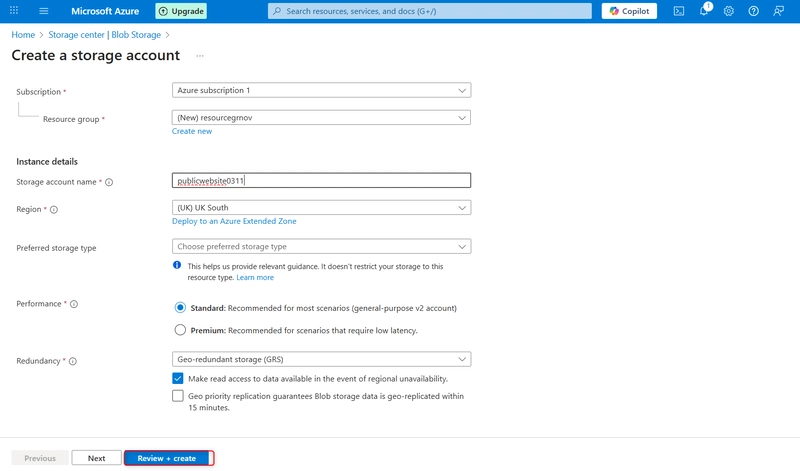This screenshot has width=800, height=471.
Task: Open the help question mark icon
Action: [x=754, y=11]
